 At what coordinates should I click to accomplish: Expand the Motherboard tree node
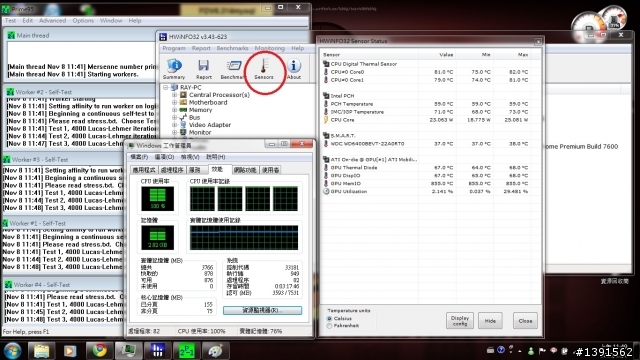175,102
